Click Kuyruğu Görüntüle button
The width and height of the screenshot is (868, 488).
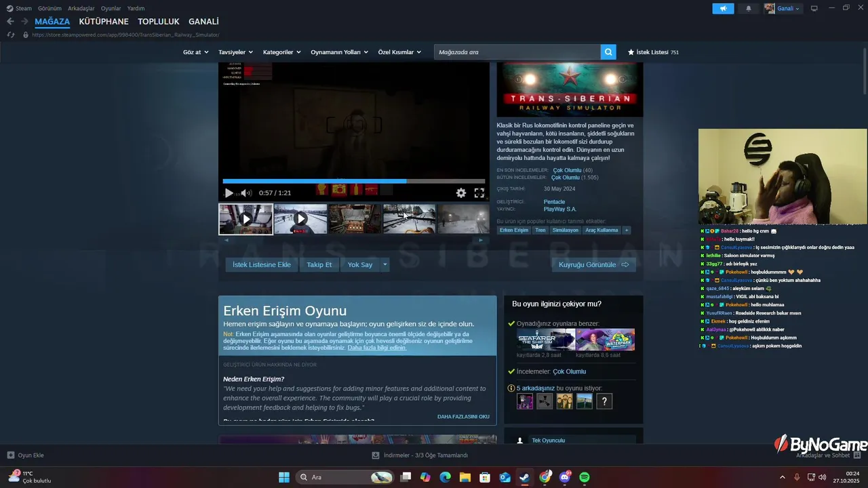(x=594, y=264)
